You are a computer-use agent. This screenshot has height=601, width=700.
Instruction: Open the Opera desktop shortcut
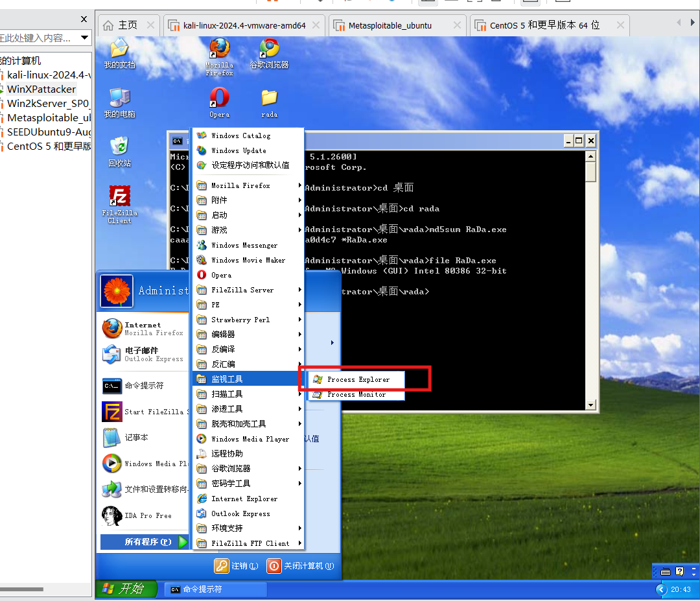coord(219,102)
